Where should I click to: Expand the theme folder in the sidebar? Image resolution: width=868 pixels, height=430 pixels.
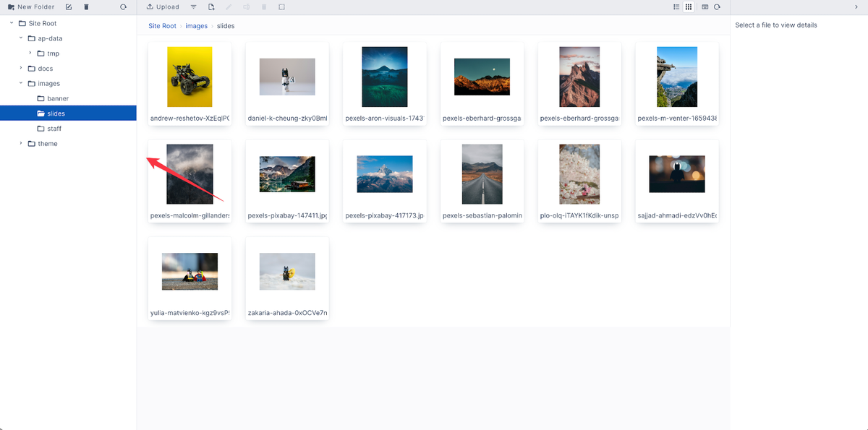tap(20, 143)
